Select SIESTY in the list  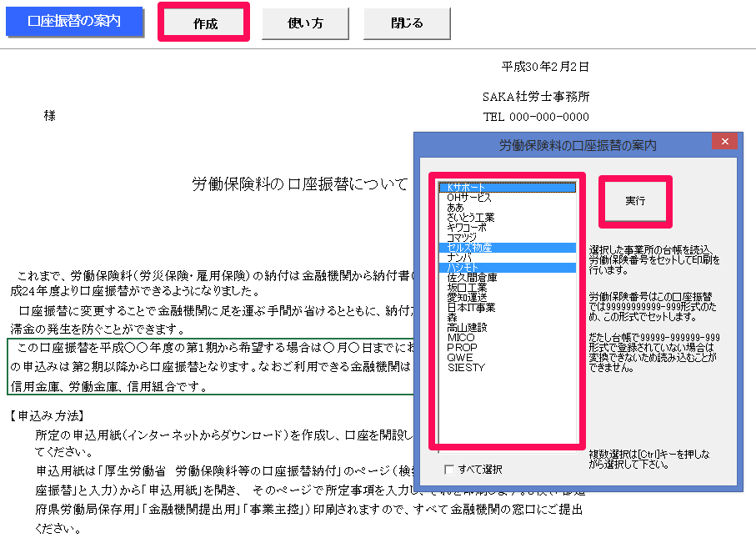508,367
